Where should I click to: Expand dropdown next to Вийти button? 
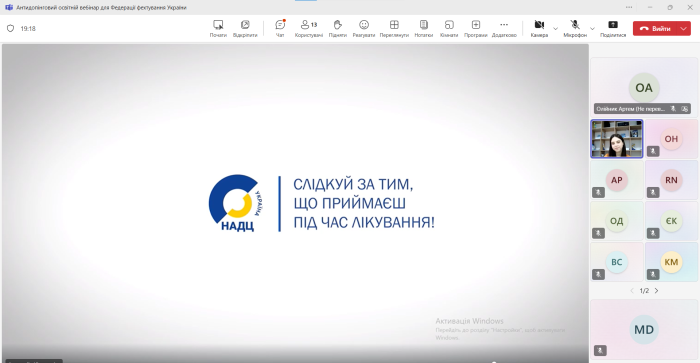click(x=683, y=29)
